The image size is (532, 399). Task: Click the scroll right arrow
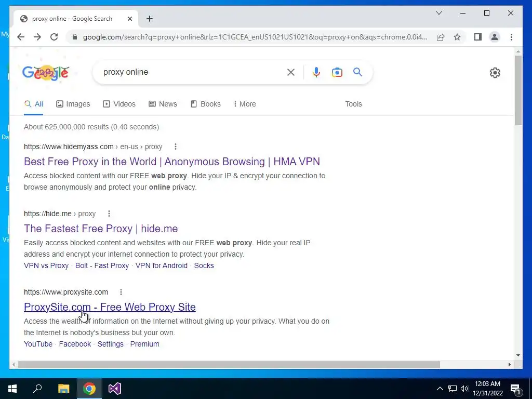510,364
